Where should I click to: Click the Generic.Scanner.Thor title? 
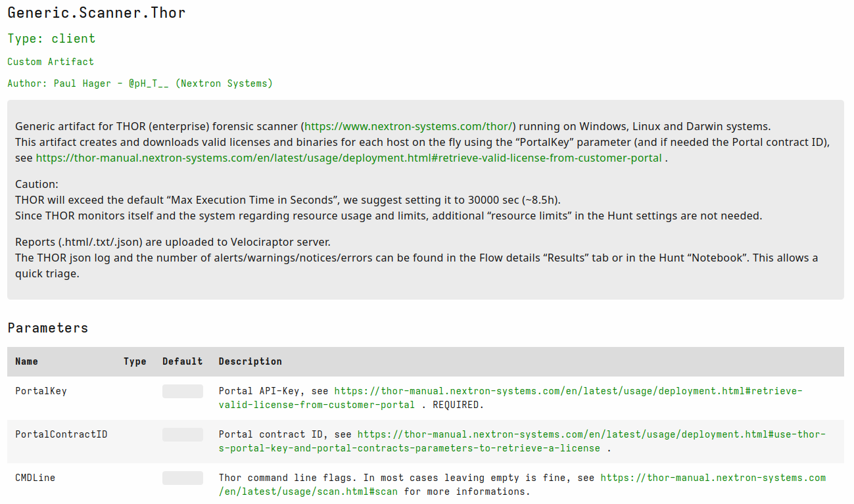97,12
